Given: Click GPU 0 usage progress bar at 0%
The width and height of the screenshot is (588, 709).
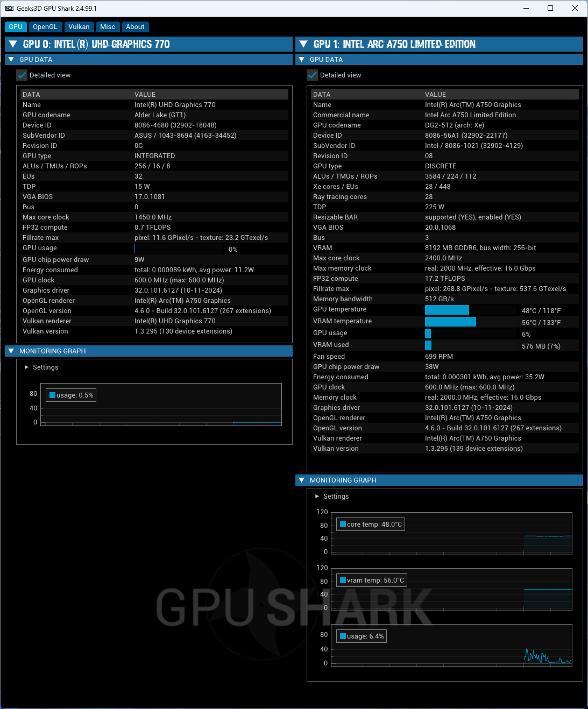Looking at the screenshot, I should pyautogui.click(x=179, y=249).
